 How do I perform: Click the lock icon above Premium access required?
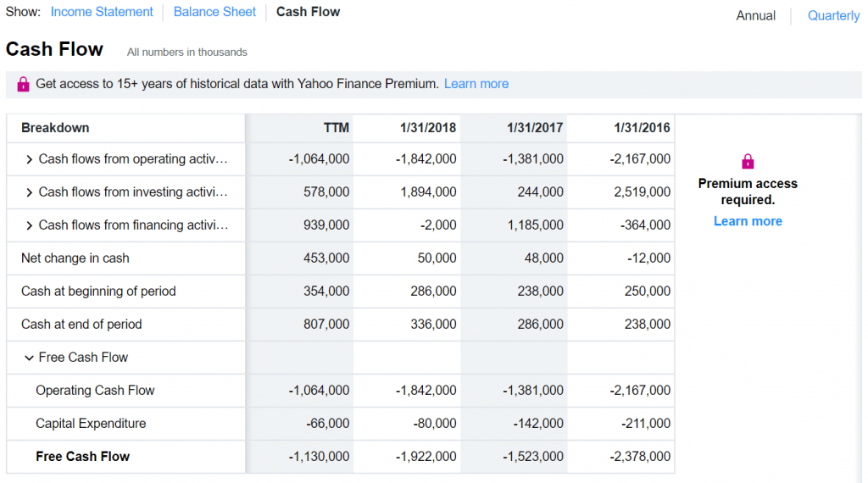coord(747,161)
